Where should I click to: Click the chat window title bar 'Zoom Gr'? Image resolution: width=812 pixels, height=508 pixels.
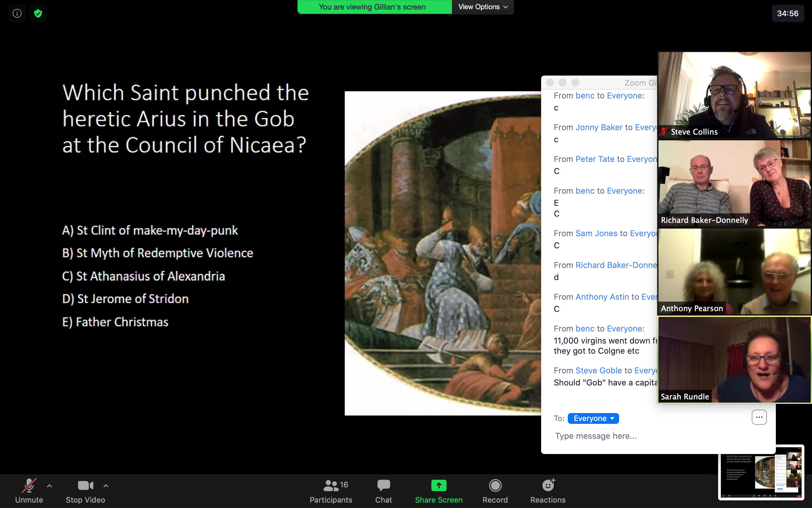coord(599,83)
